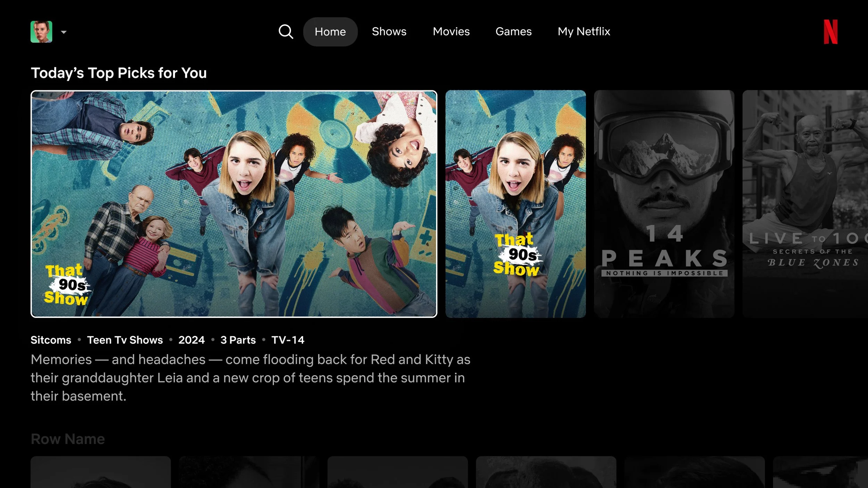This screenshot has width=868, height=488.
Task: Open the 14 Peaks title card
Action: pyautogui.click(x=664, y=204)
